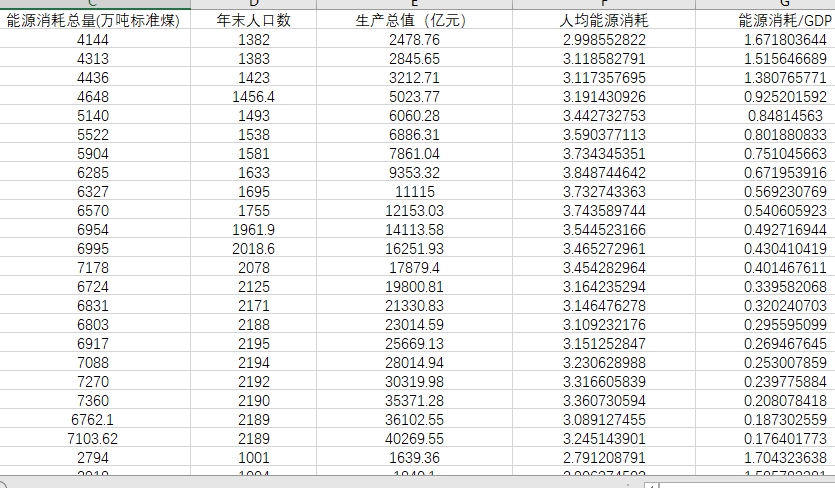The height and width of the screenshot is (488, 835).
Task: Click the cell showing 9353.32
Action: click(x=414, y=173)
